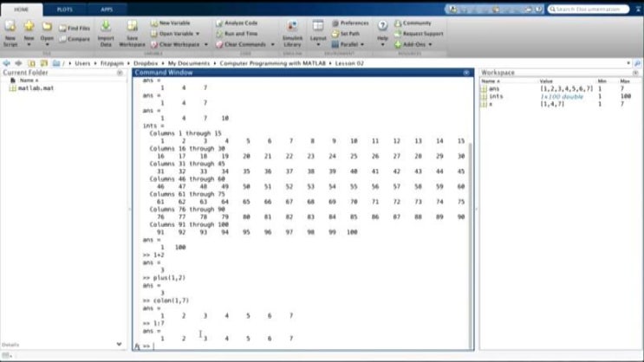Expand Clear Commands dropdown arrow
The height and width of the screenshot is (362, 644).
click(x=272, y=44)
